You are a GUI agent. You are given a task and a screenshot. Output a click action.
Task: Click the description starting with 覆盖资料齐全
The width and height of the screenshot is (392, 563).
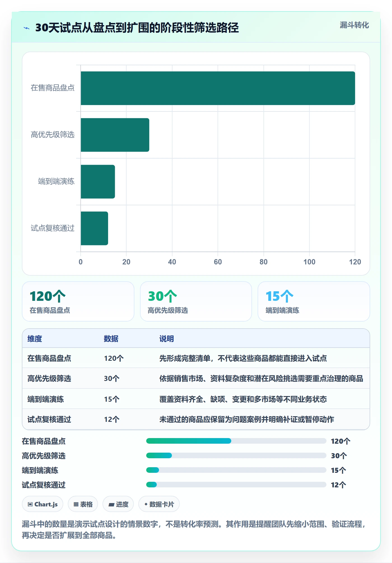point(243,399)
